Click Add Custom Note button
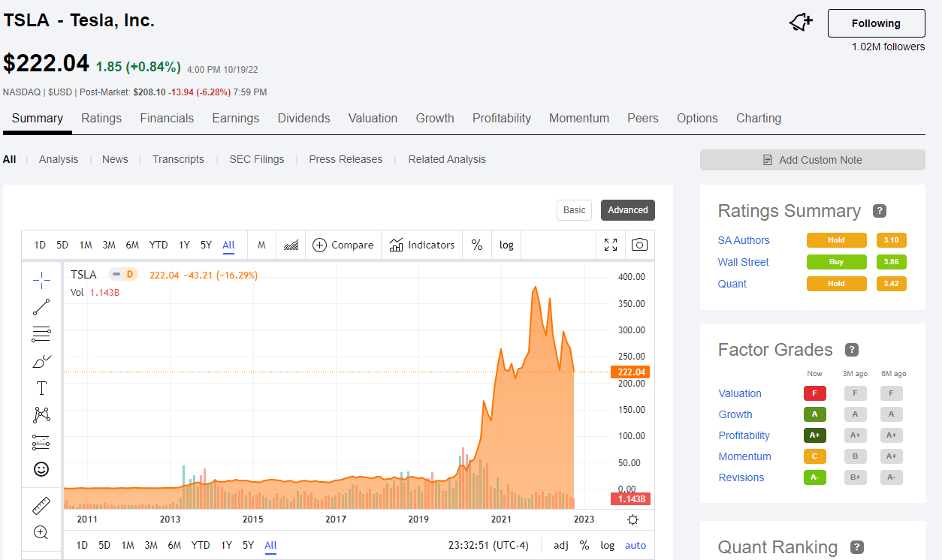Screen dimensions: 942x560 pyautogui.click(x=813, y=160)
